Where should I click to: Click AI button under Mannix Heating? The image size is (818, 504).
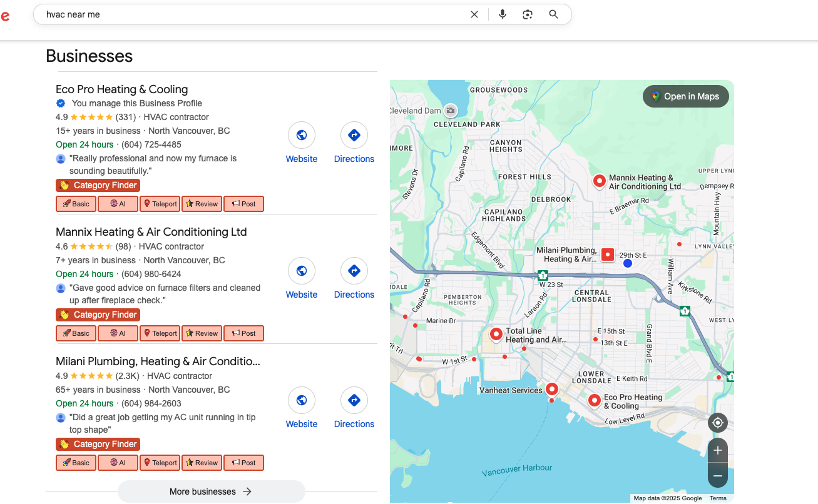(118, 333)
